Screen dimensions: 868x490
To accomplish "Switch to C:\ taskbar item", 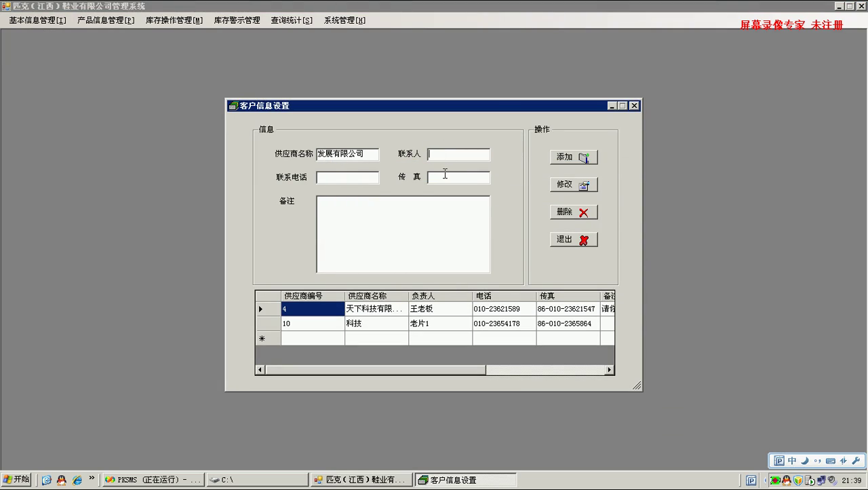I will click(x=257, y=480).
